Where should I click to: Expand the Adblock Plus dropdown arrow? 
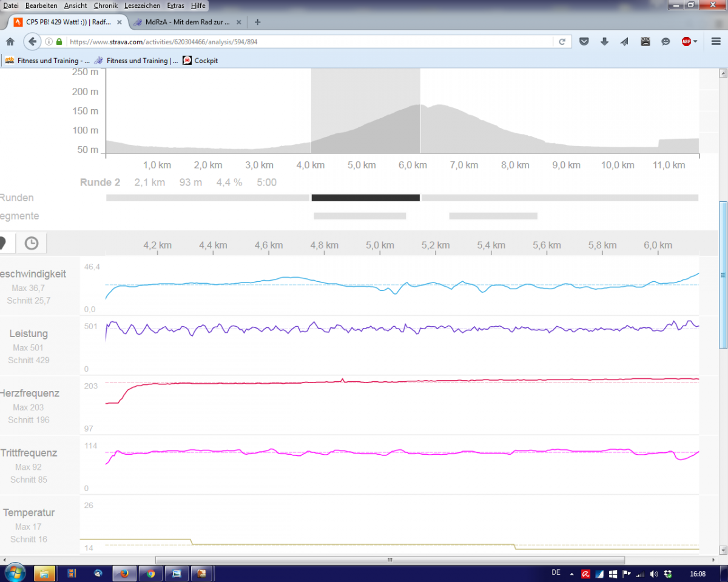695,42
